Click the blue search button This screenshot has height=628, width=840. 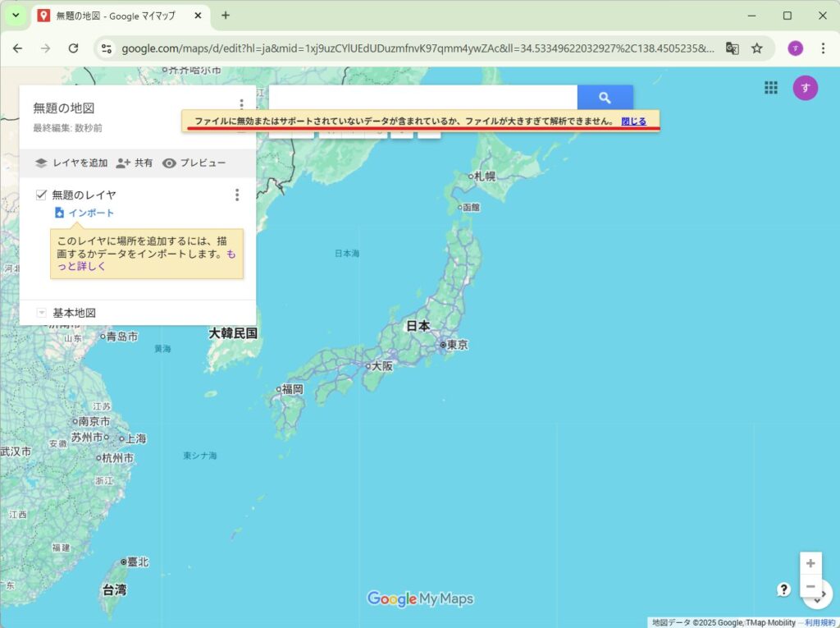point(605,98)
